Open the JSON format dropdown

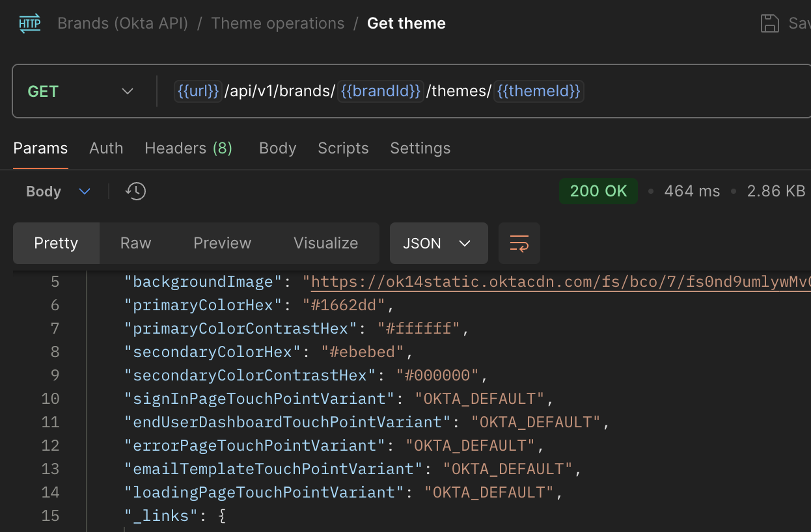point(439,243)
